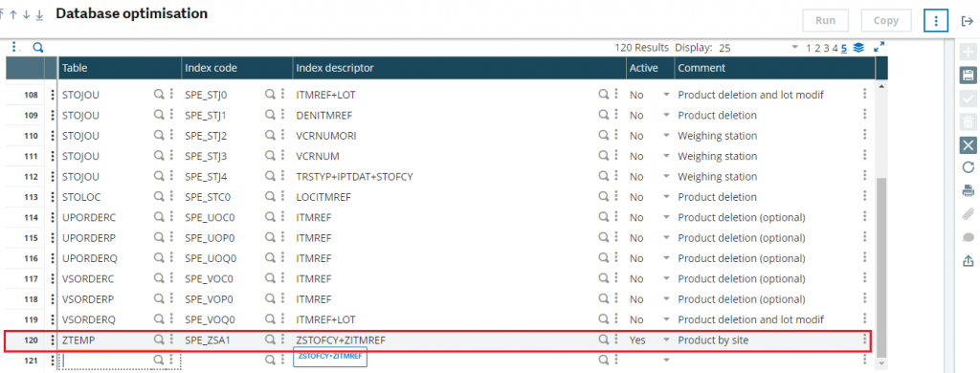Open the stacked layers view icon

pyautogui.click(x=858, y=48)
